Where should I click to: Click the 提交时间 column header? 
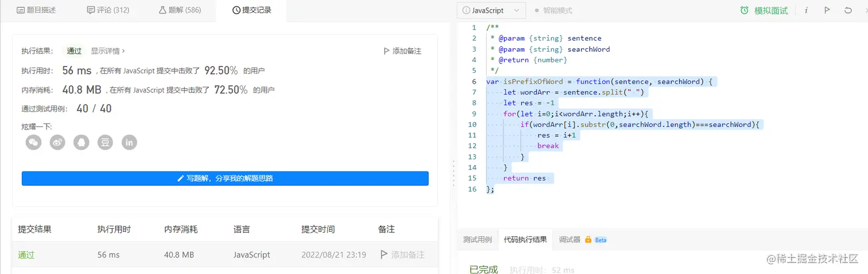318,229
